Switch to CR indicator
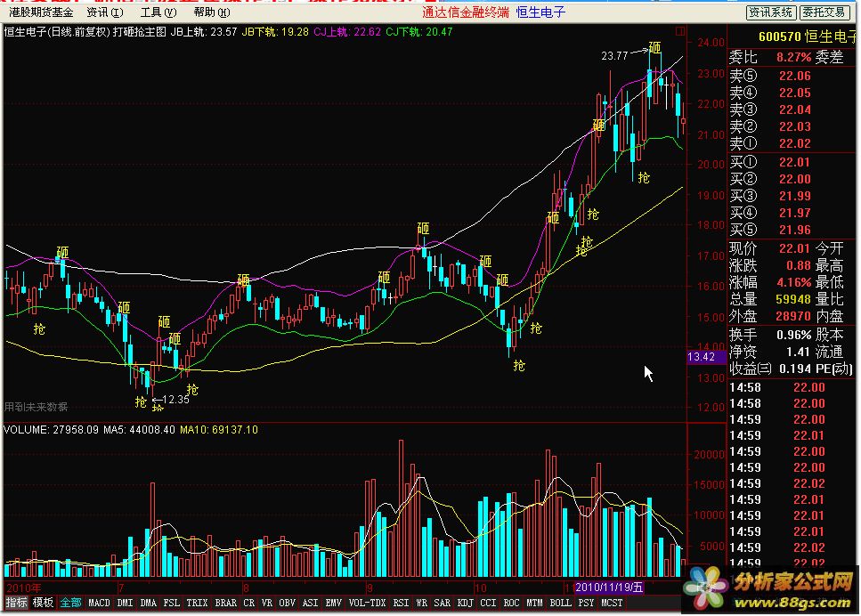861x616 pixels. (248, 603)
